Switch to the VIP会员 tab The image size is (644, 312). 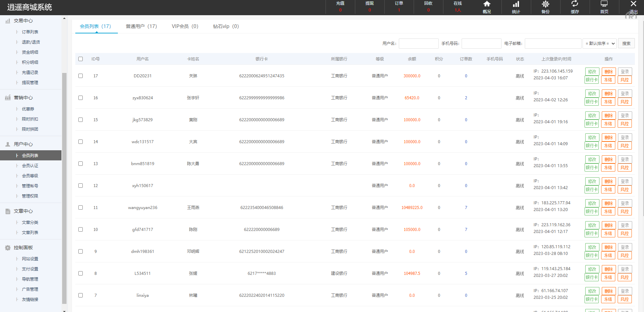(x=184, y=26)
